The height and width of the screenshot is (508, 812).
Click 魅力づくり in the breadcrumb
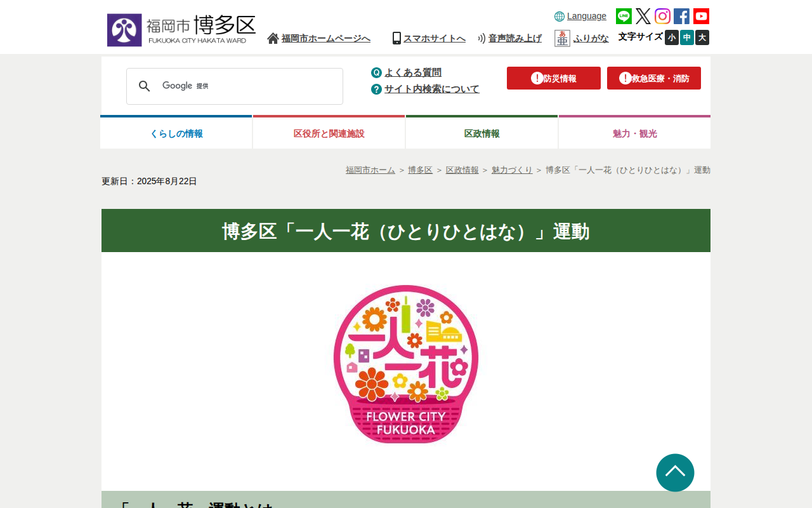click(x=512, y=170)
